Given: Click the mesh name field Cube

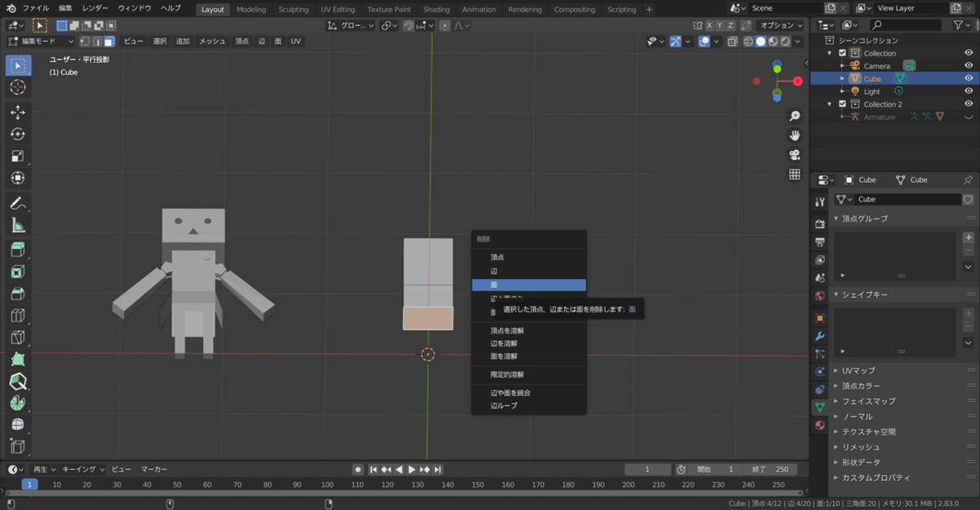Looking at the screenshot, I should point(908,199).
